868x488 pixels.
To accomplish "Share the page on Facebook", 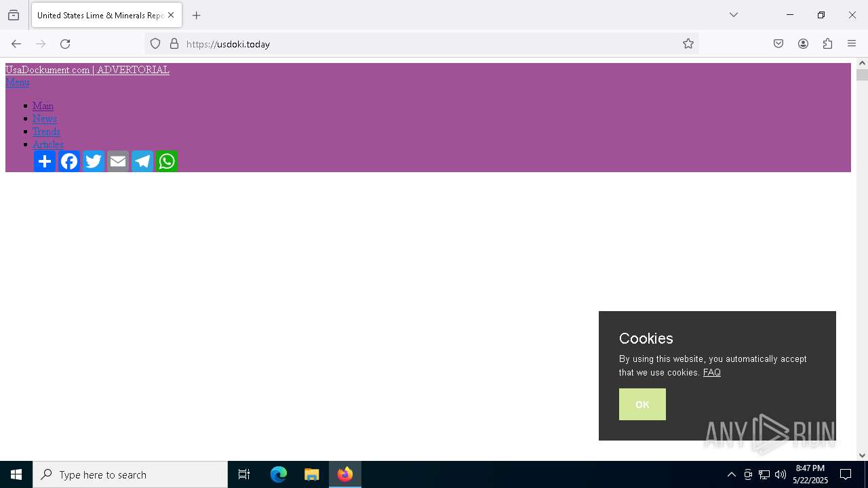I will coord(69,161).
